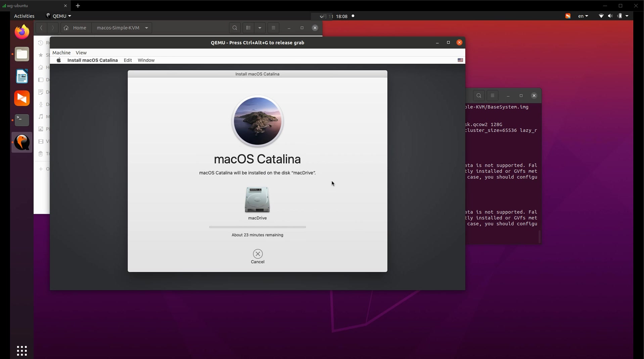
Task: Click the volume icon in top bar
Action: [x=610, y=16]
